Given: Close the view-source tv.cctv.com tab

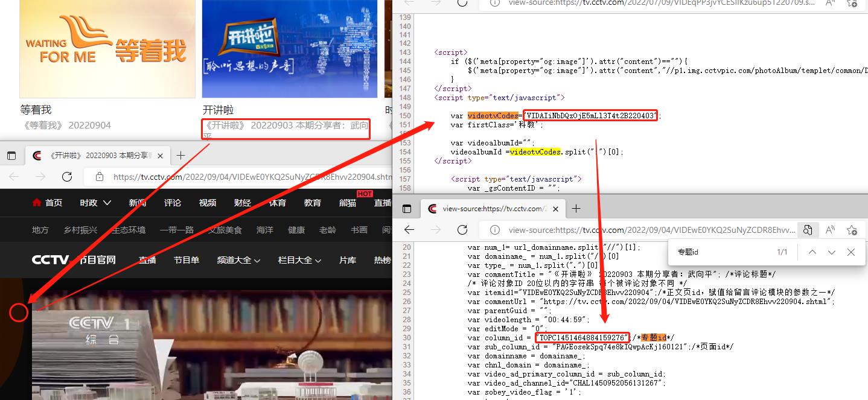Looking at the screenshot, I should 555,209.
